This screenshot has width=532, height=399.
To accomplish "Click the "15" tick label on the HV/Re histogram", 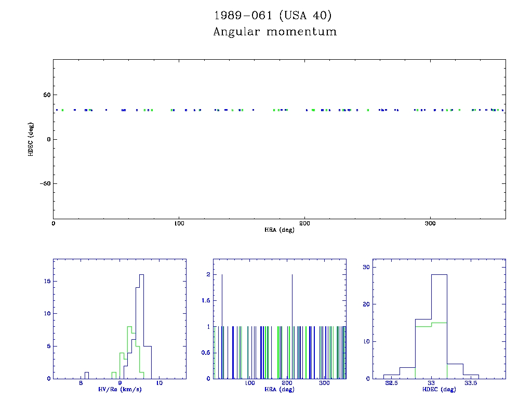I will click(x=46, y=281).
